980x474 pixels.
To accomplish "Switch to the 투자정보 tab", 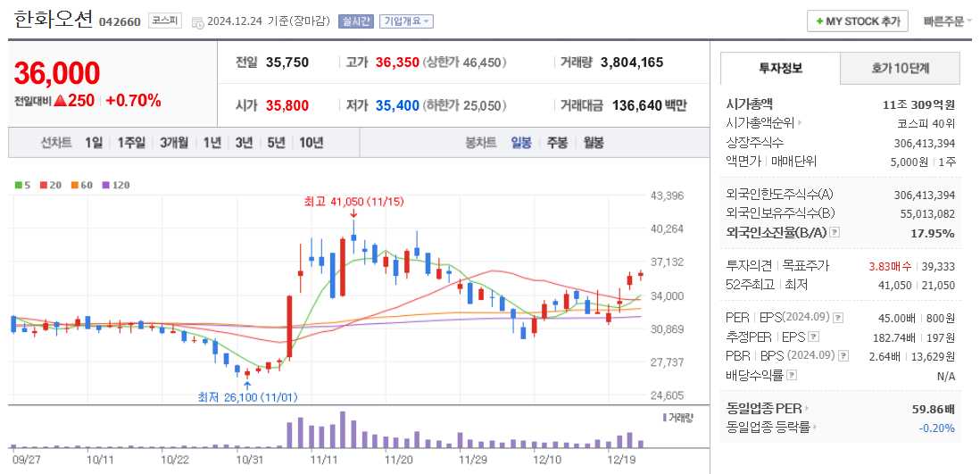I will [x=780, y=68].
